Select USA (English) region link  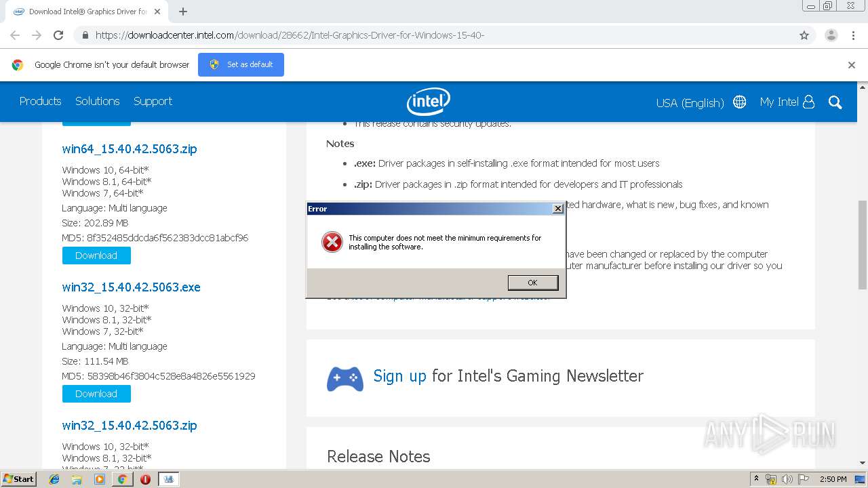click(x=690, y=103)
